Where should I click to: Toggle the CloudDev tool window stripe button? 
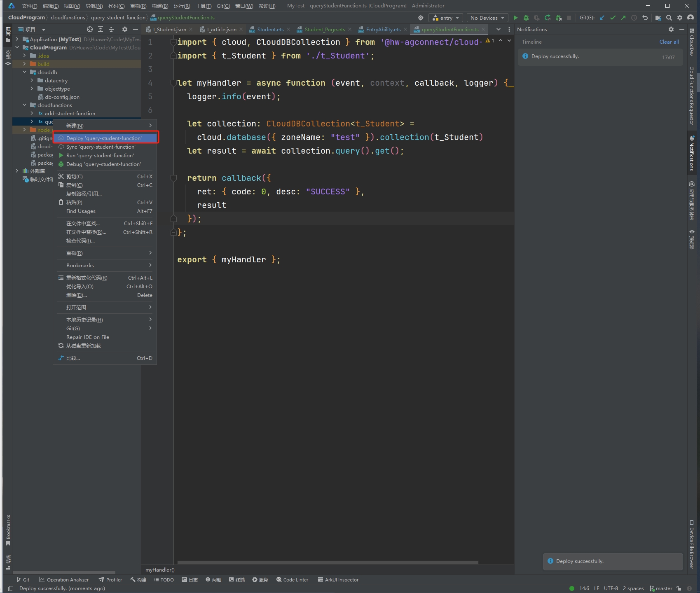692,42
